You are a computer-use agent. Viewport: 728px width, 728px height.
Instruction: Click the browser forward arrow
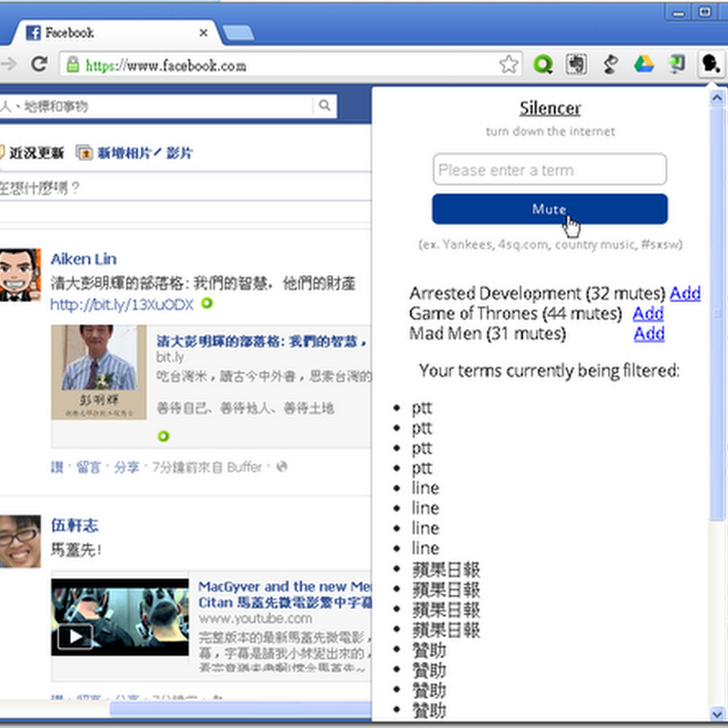click(8, 64)
